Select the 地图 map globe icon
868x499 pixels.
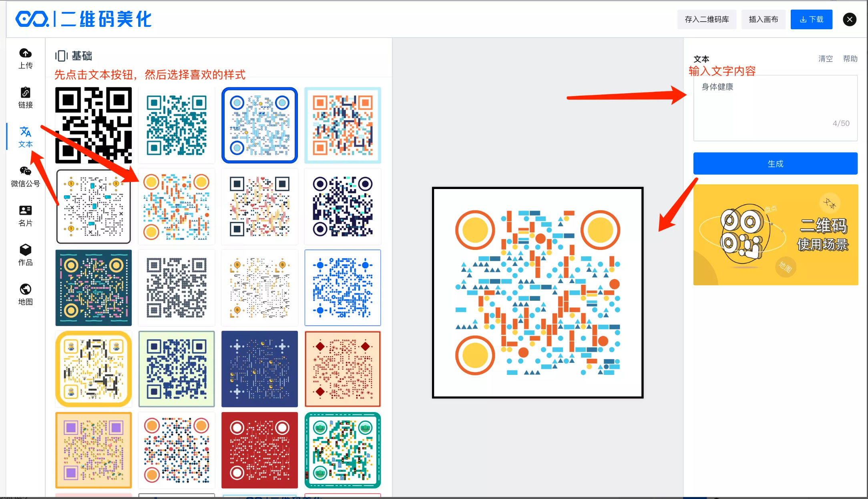25,294
